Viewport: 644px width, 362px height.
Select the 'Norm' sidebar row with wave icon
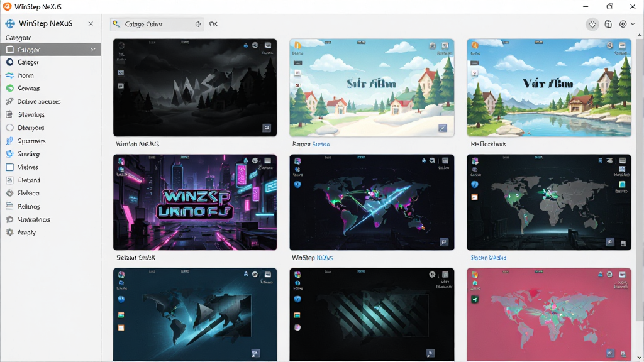coord(50,75)
